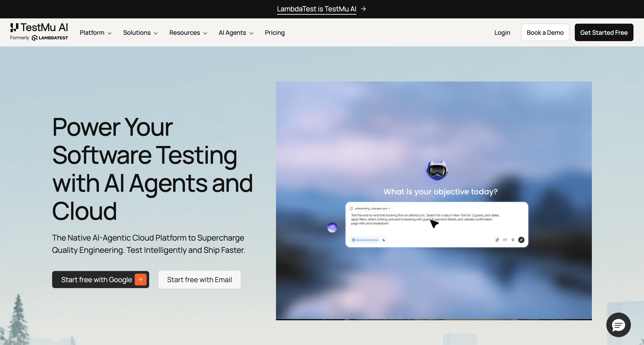Click the purple floating circle icon
The height and width of the screenshot is (345, 644).
[332, 227]
